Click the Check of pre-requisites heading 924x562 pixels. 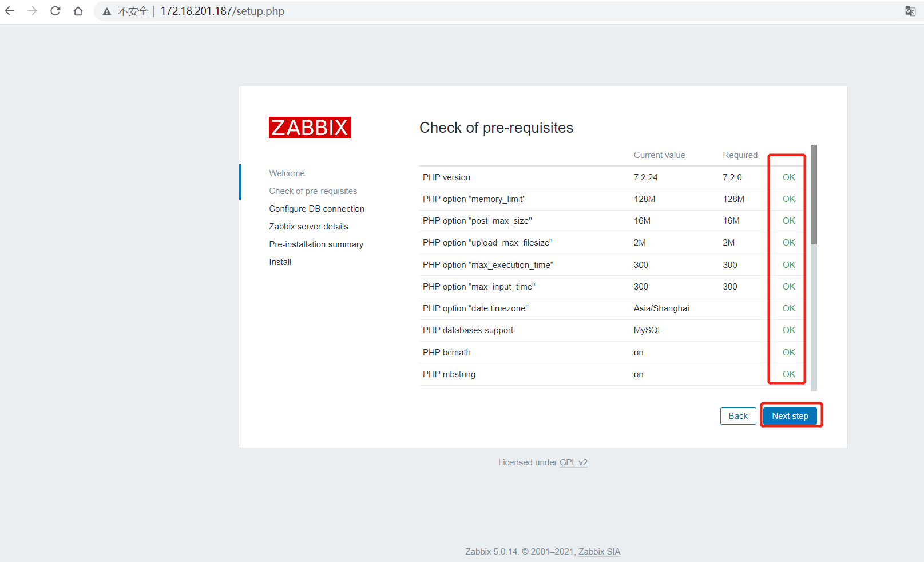[496, 128]
